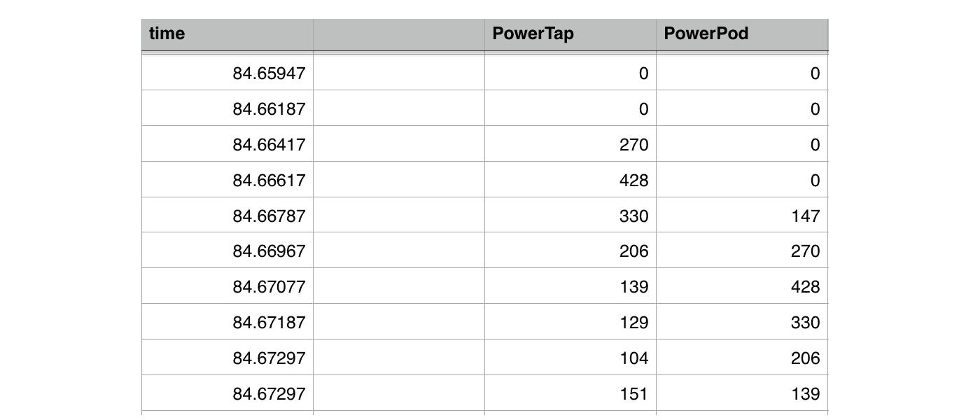Select the PowerPod cell showing 139

point(805,394)
